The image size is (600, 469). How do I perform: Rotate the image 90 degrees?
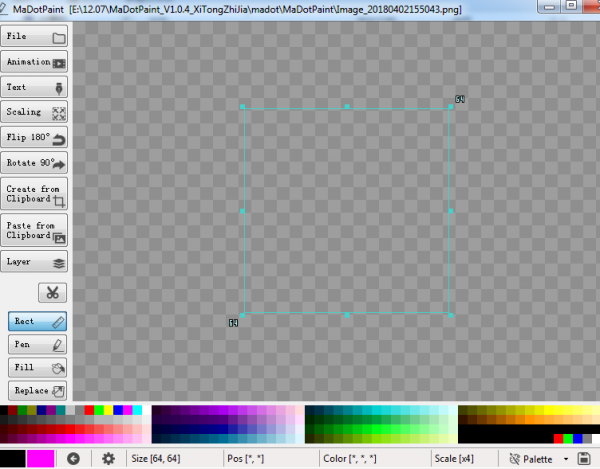tap(34, 162)
